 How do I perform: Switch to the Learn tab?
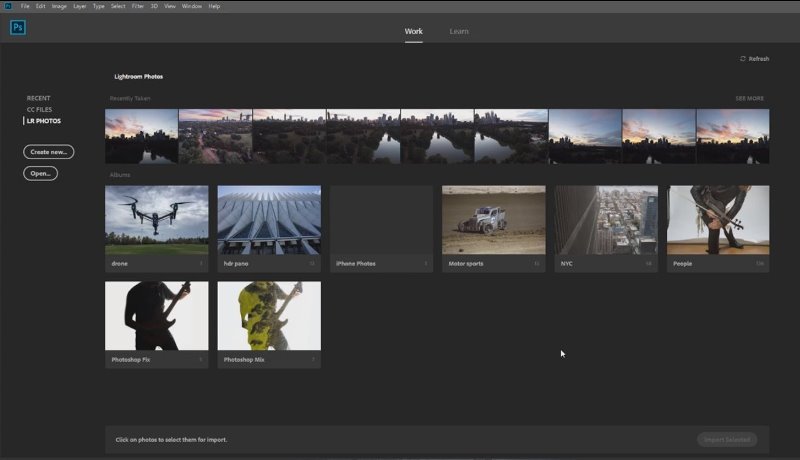(x=459, y=32)
